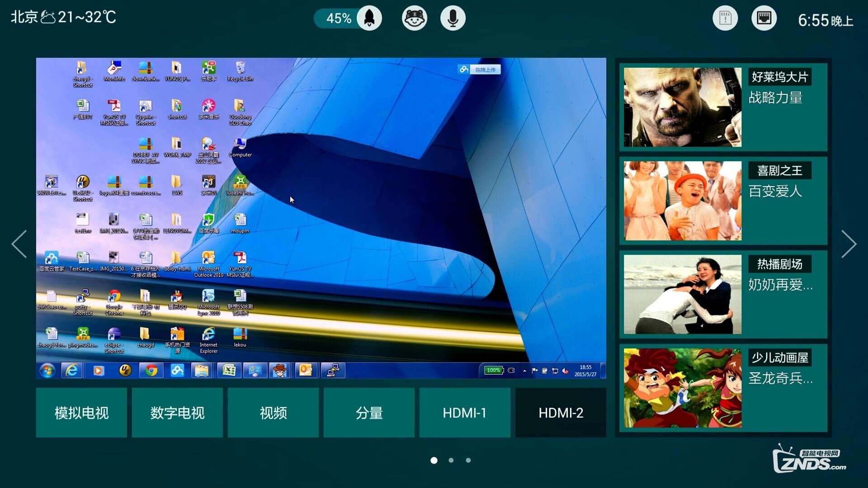Go to next page with right arrow
The width and height of the screenshot is (868, 488).
849,244
